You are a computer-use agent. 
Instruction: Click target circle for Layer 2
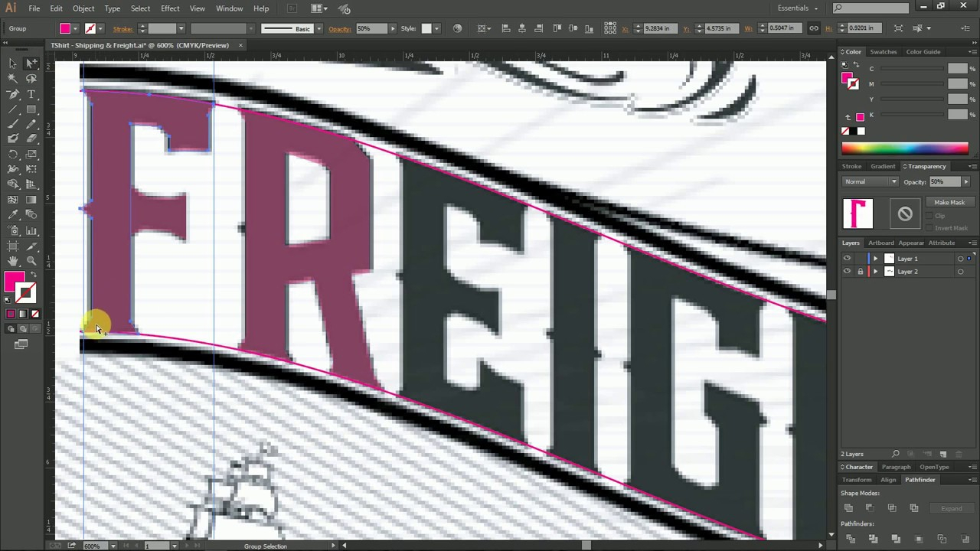[960, 272]
